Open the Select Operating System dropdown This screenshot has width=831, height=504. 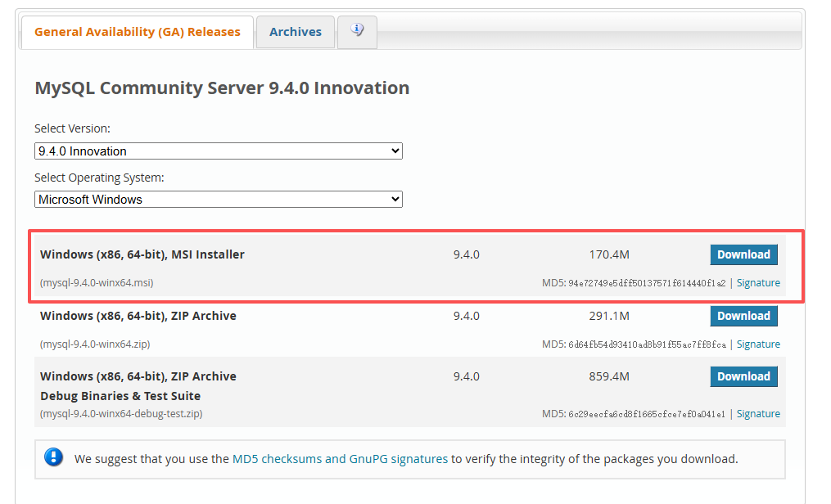[219, 199]
